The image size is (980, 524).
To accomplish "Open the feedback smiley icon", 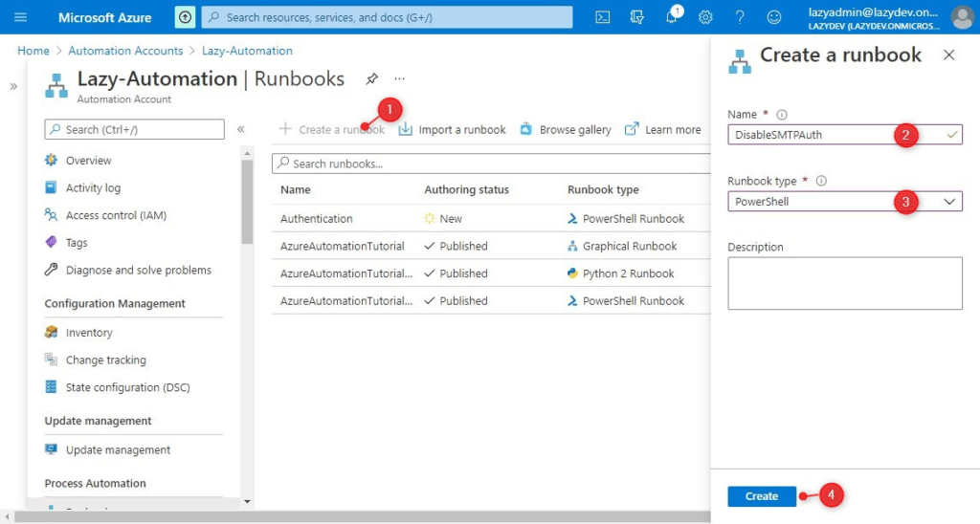I will pos(773,17).
